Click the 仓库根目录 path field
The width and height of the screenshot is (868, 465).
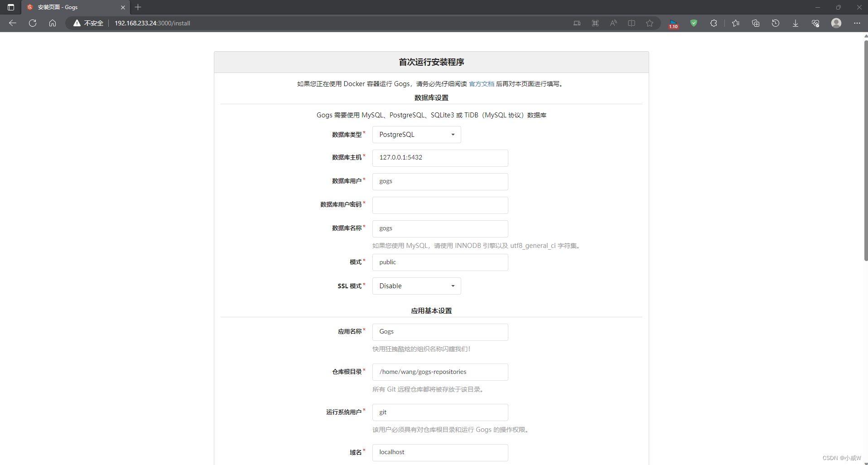coord(440,372)
